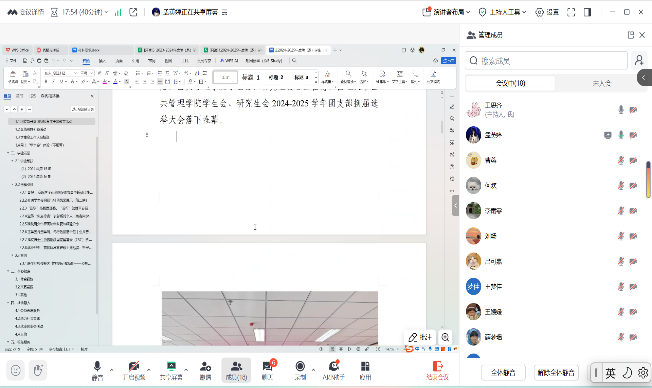Open the emoji reactions button
The width and height of the screenshot is (652, 388).
coord(15,370)
